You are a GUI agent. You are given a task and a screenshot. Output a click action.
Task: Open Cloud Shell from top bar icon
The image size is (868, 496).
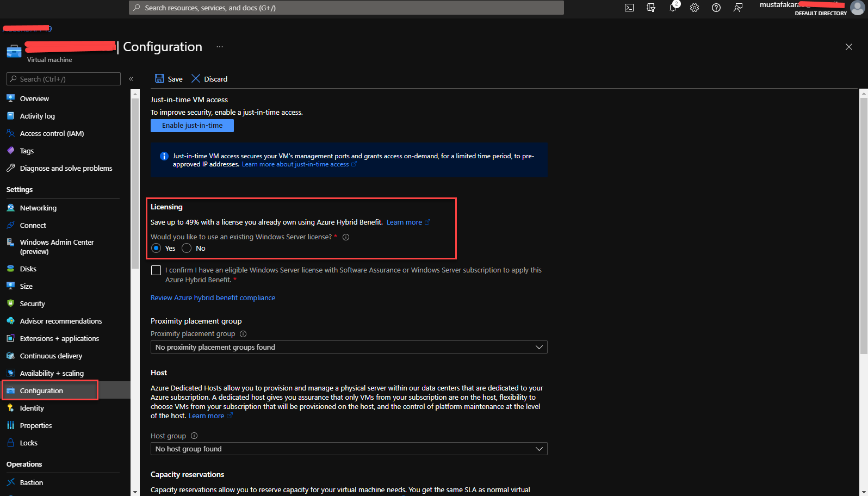(629, 8)
